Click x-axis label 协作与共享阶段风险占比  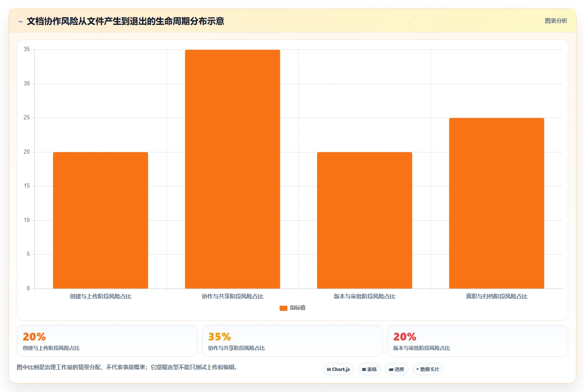click(x=233, y=296)
